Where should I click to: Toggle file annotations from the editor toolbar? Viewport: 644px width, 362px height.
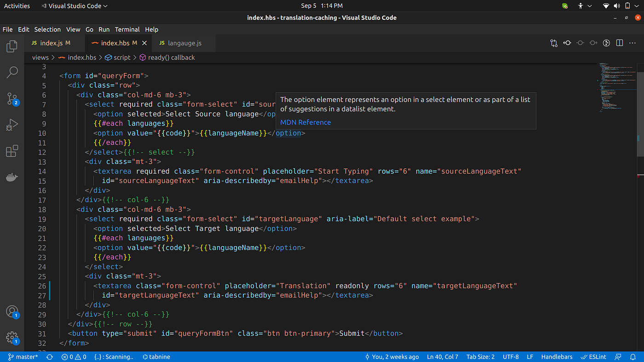[x=606, y=43]
